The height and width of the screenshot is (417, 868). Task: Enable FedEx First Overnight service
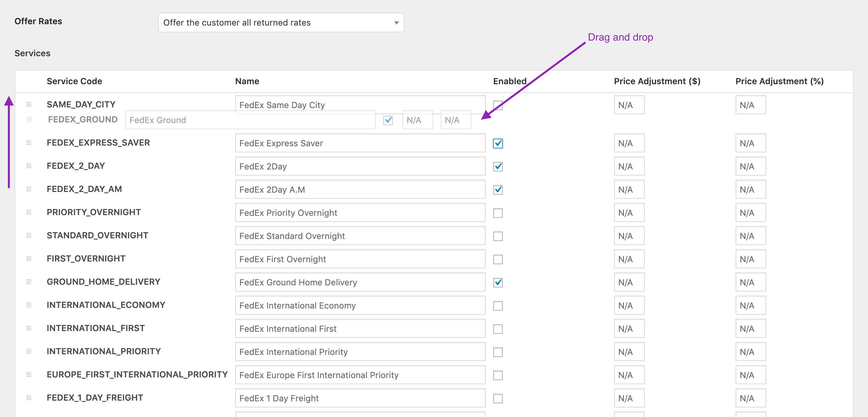coord(498,259)
